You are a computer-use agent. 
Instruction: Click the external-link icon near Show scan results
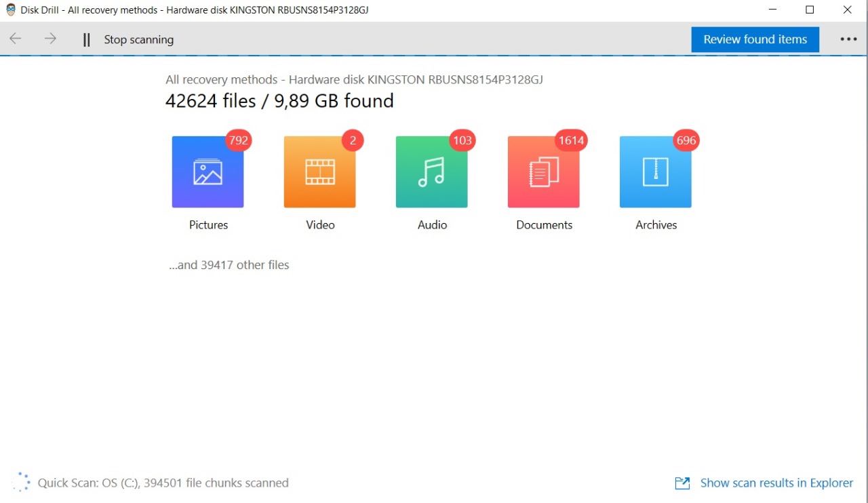point(682,483)
